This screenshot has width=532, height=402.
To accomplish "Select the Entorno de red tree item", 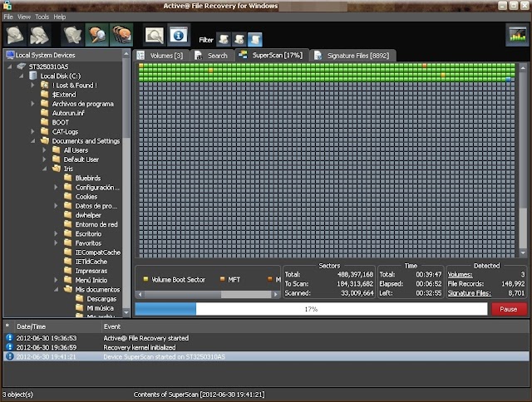I will click(96, 224).
